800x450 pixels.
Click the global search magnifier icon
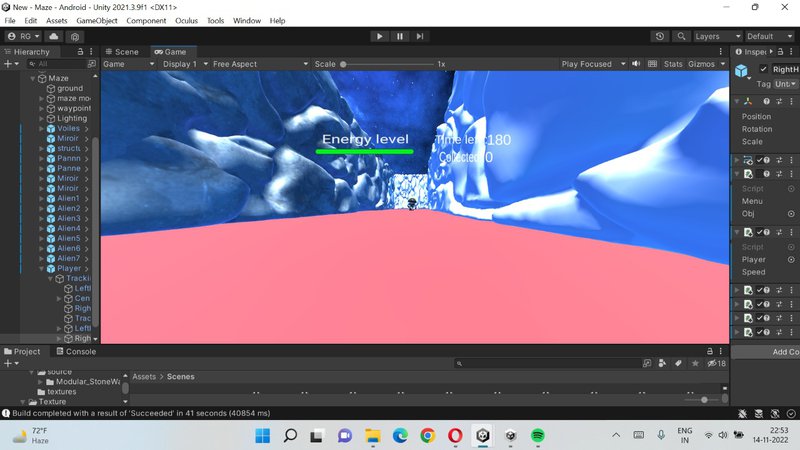pos(682,36)
